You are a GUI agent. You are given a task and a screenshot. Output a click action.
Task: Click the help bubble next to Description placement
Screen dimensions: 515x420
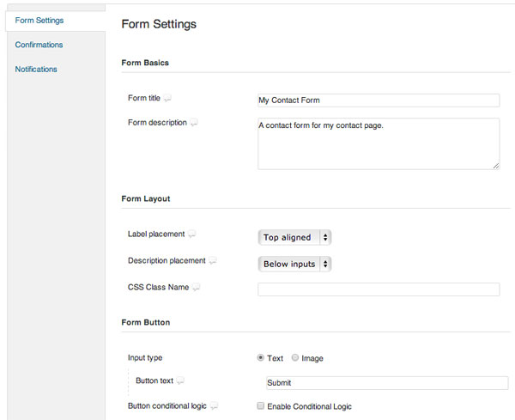coord(213,260)
